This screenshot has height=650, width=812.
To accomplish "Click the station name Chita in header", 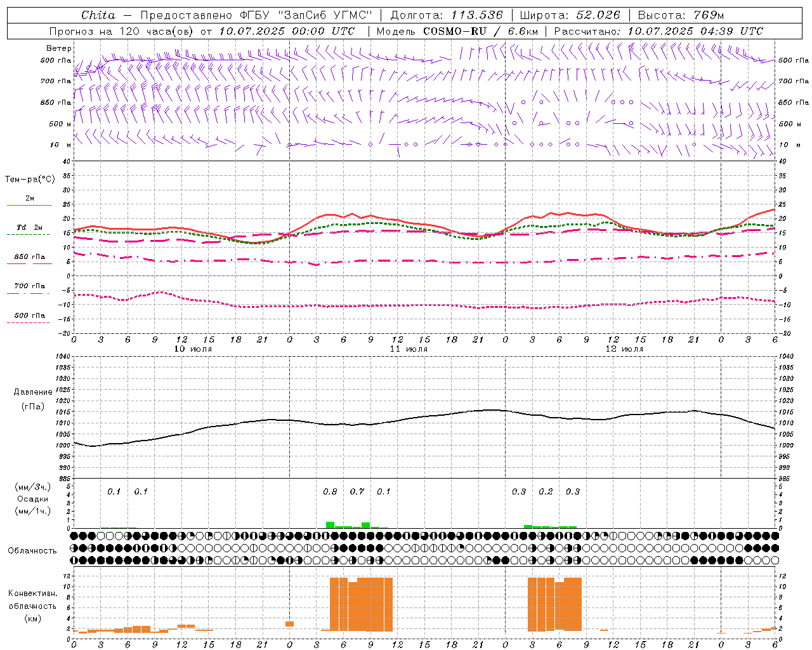I will [x=98, y=15].
